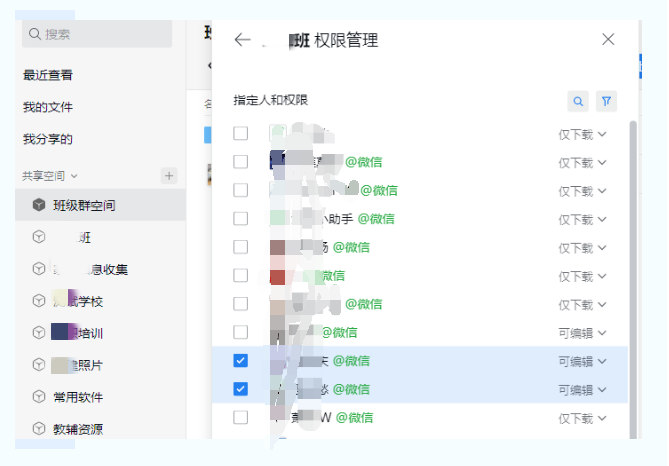Click the cube icon beside 教辅资源
Image resolution: width=669 pixels, height=466 pixels.
click(x=38, y=429)
